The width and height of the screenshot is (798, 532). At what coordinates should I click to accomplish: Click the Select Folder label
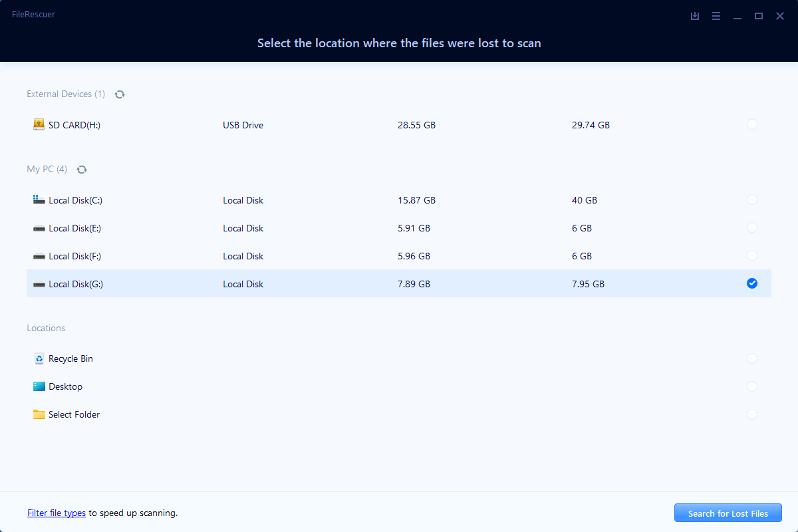tap(74, 414)
